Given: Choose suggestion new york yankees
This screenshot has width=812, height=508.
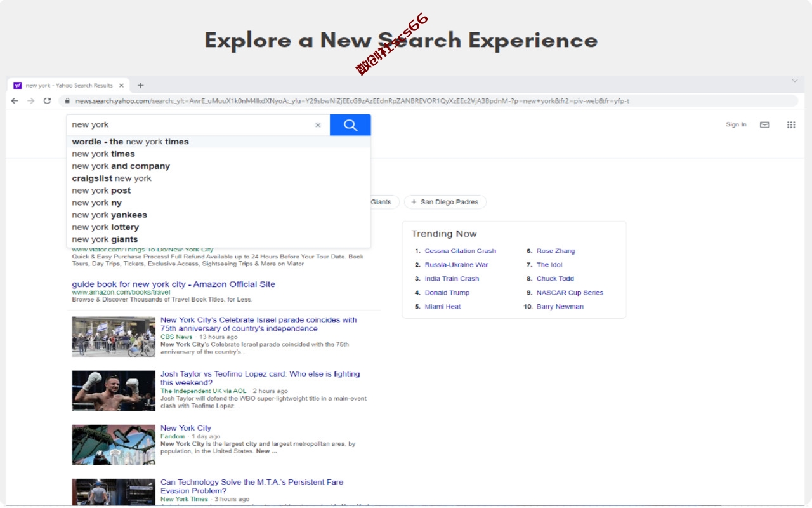Looking at the screenshot, I should (218, 215).
